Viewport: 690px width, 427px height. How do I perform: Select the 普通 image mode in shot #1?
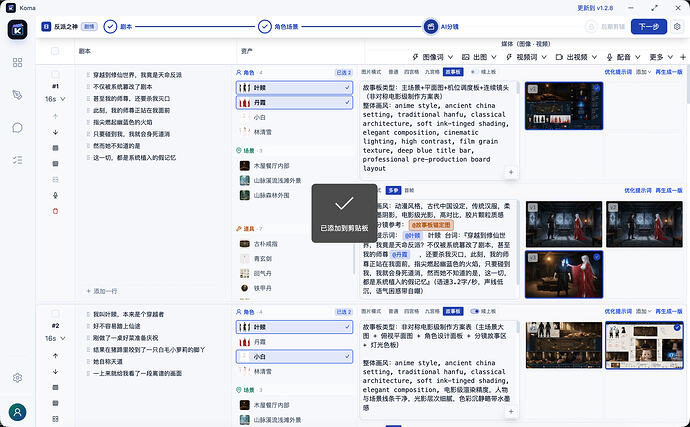(393, 72)
